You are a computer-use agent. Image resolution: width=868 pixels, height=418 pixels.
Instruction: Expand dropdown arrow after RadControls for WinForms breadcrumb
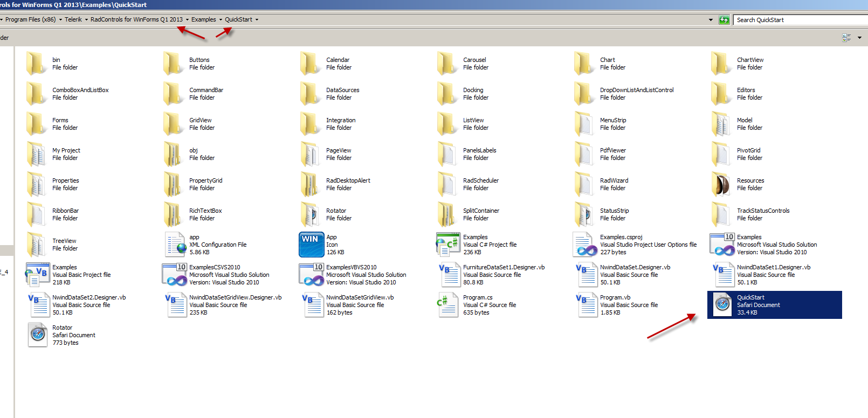(187, 20)
